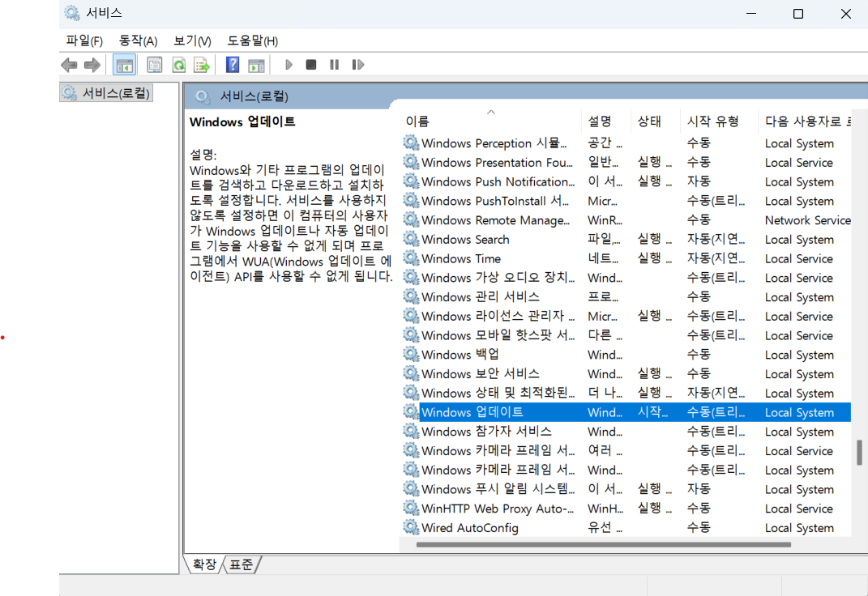The image size is (868, 596).
Task: Select the Windows Push Notification service row
Action: click(626, 181)
